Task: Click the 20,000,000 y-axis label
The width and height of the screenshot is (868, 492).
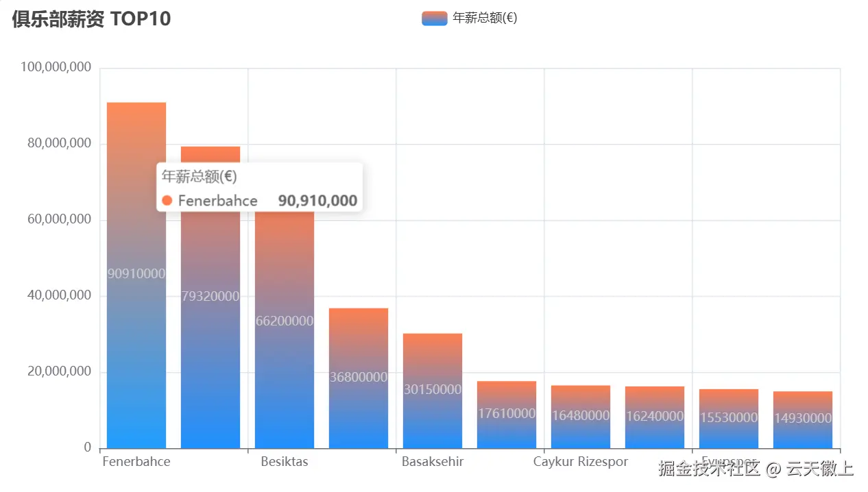Action: coord(60,371)
